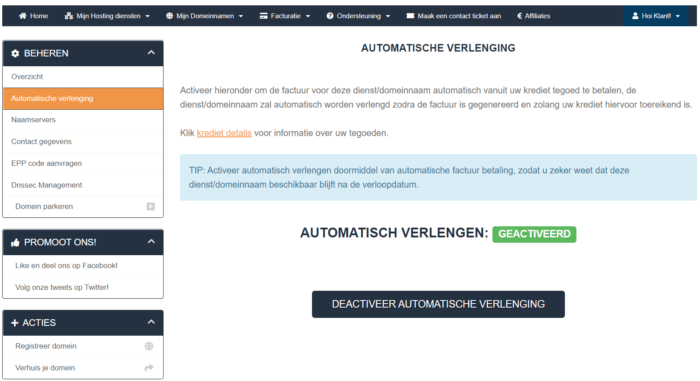Open the Facturatie dropdown caret
This screenshot has width=700, height=381.
point(308,16)
